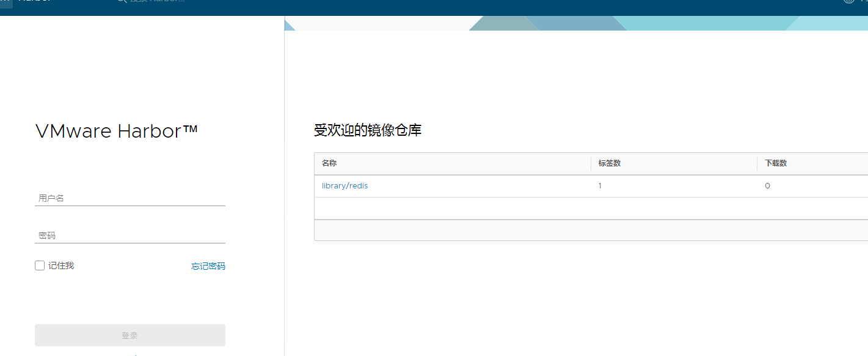This screenshot has height=356, width=868.
Task: Open the 忘记密码 link
Action: pos(208,266)
